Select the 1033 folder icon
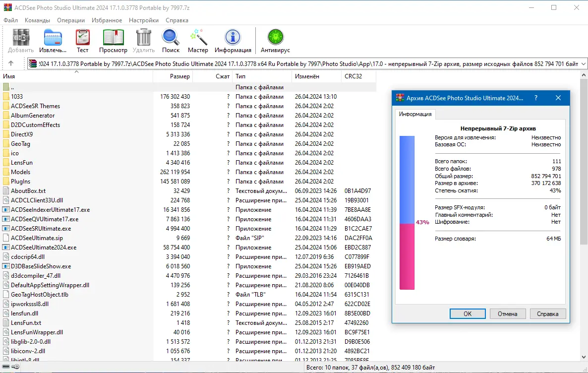This screenshot has height=373, width=588. click(5, 96)
